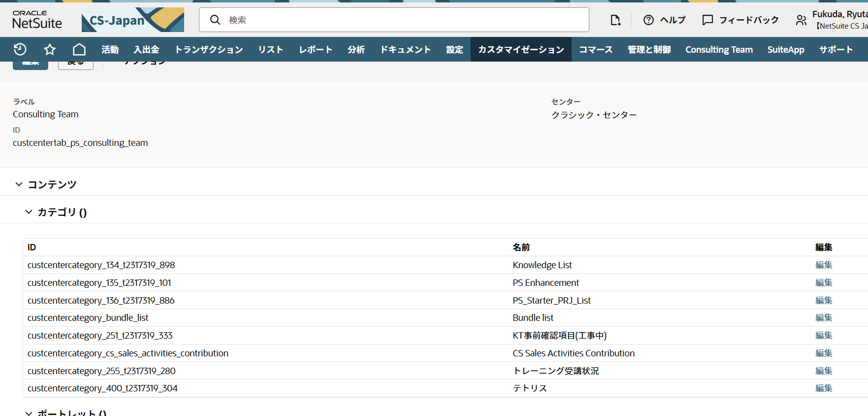Image resolution: width=868 pixels, height=416 pixels.
Task: Click the フィードバック link
Action: click(749, 20)
